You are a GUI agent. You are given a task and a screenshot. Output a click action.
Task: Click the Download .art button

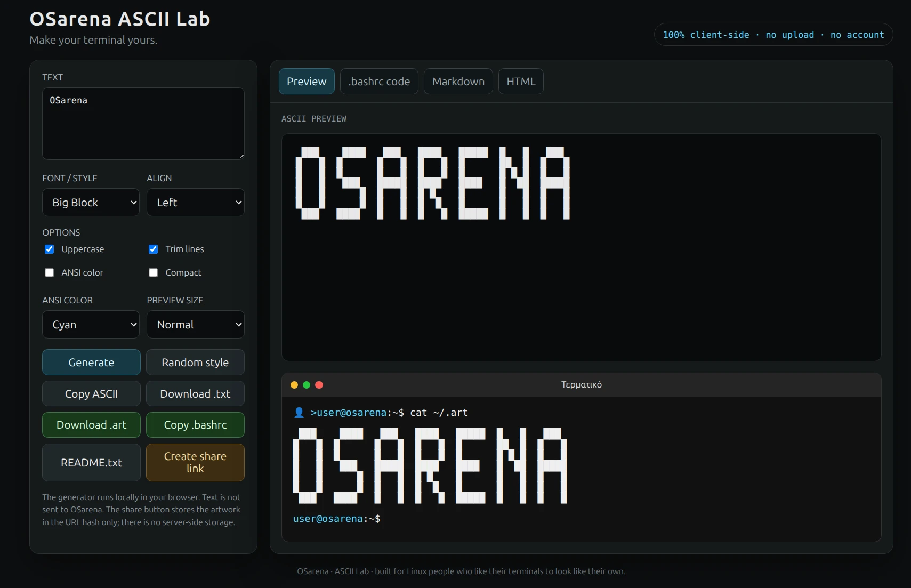tap(91, 425)
